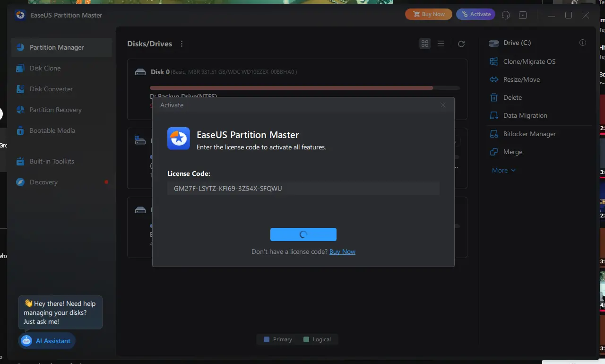Close the Activate dialog
The height and width of the screenshot is (364, 605).
(x=443, y=105)
